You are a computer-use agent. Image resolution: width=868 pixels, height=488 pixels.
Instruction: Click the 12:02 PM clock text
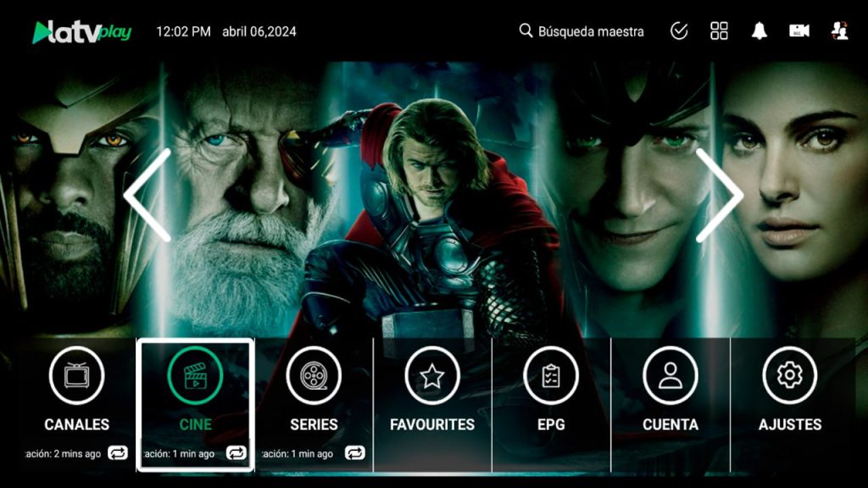pos(183,31)
